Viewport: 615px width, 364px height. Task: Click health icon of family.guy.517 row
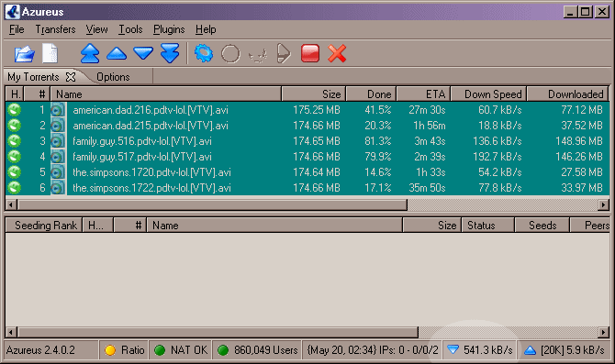point(15,157)
